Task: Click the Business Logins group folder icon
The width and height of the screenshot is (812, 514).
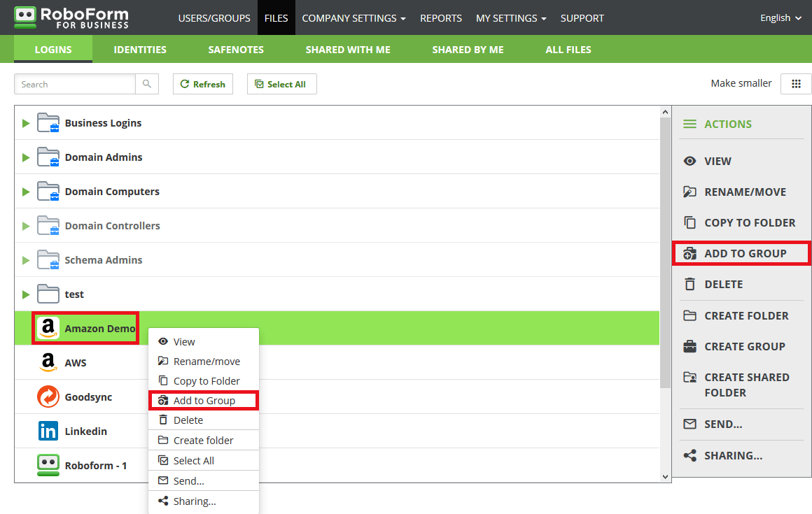Action: point(48,123)
